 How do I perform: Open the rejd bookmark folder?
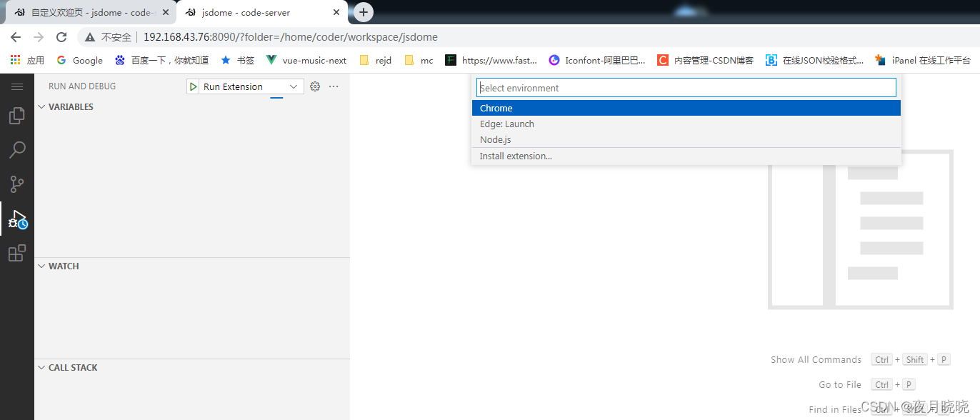coord(375,60)
